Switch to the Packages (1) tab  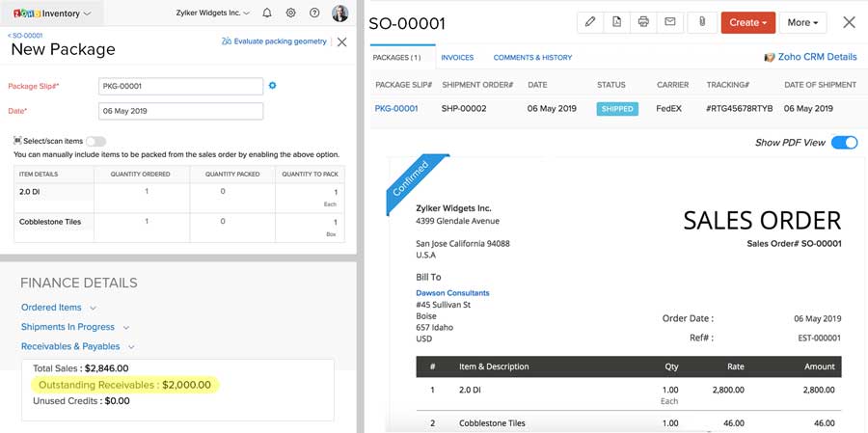pyautogui.click(x=402, y=58)
